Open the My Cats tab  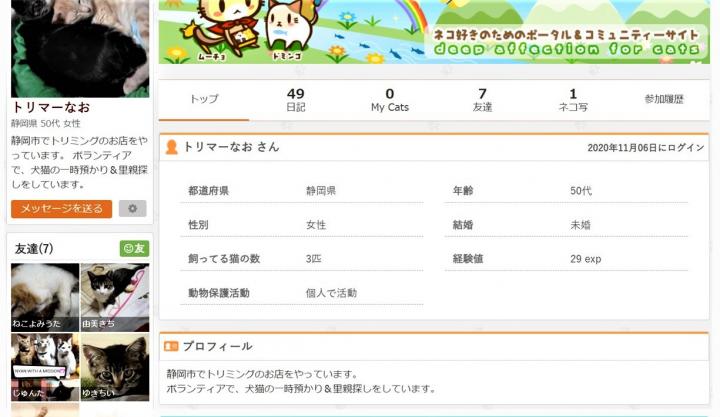(389, 100)
